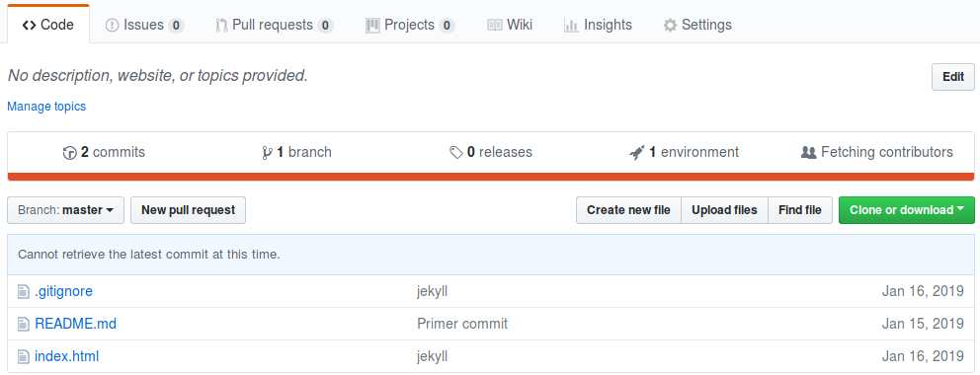Click the environment rocket icon

point(637,153)
